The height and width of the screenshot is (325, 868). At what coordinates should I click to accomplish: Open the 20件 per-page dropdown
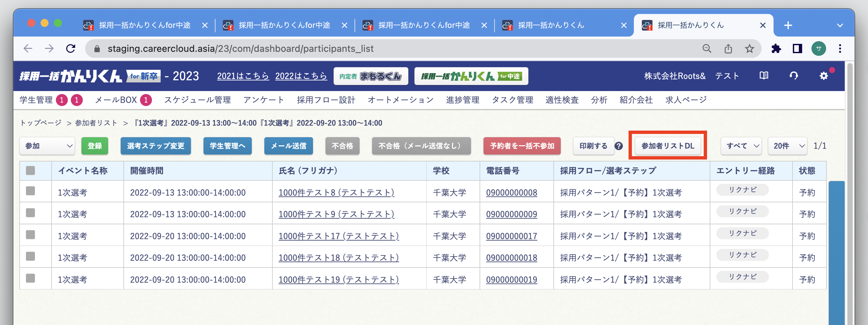click(788, 146)
